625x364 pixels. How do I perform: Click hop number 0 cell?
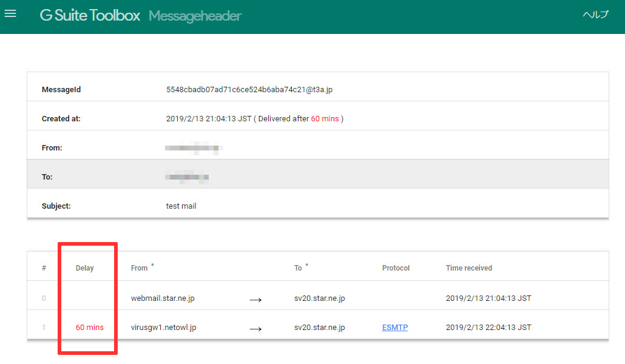(x=44, y=298)
